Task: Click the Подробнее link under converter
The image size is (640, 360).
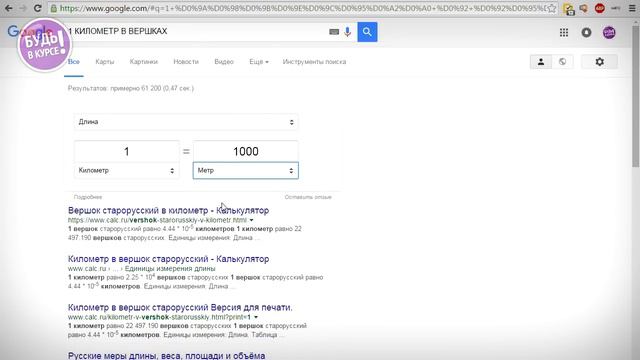Action: click(x=88, y=197)
